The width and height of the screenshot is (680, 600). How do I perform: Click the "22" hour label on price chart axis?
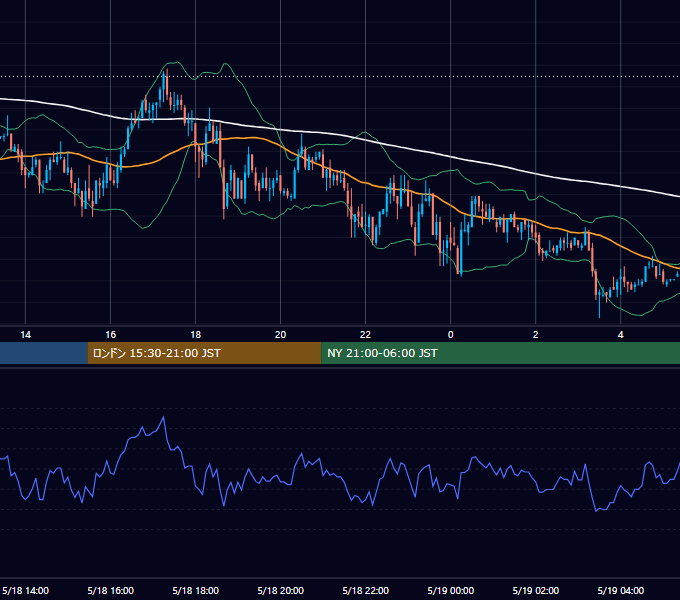point(366,335)
